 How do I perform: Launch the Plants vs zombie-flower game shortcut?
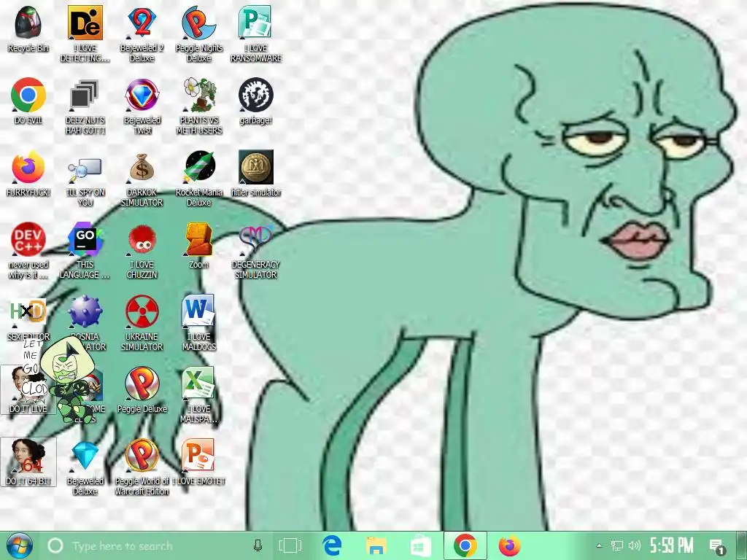tap(198, 106)
